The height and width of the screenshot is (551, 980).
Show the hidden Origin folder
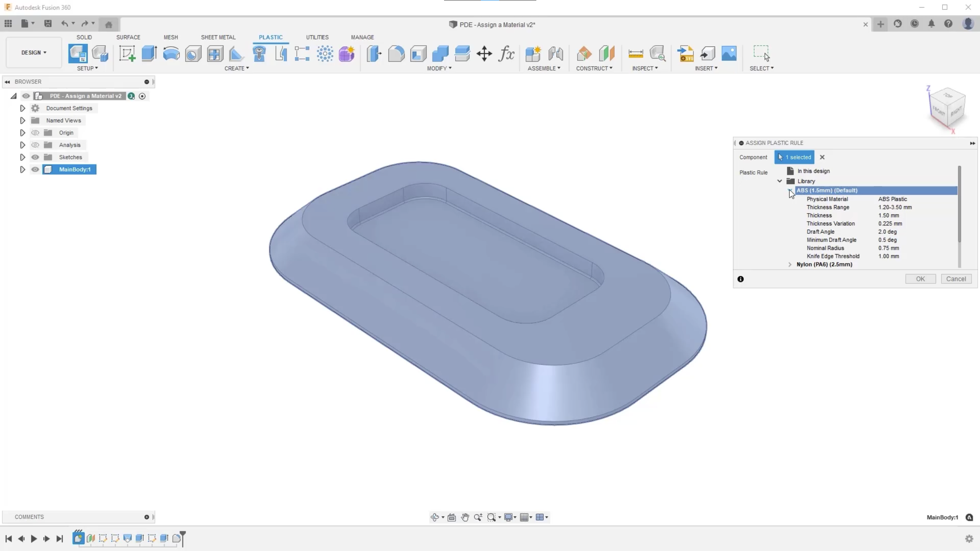coord(35,133)
